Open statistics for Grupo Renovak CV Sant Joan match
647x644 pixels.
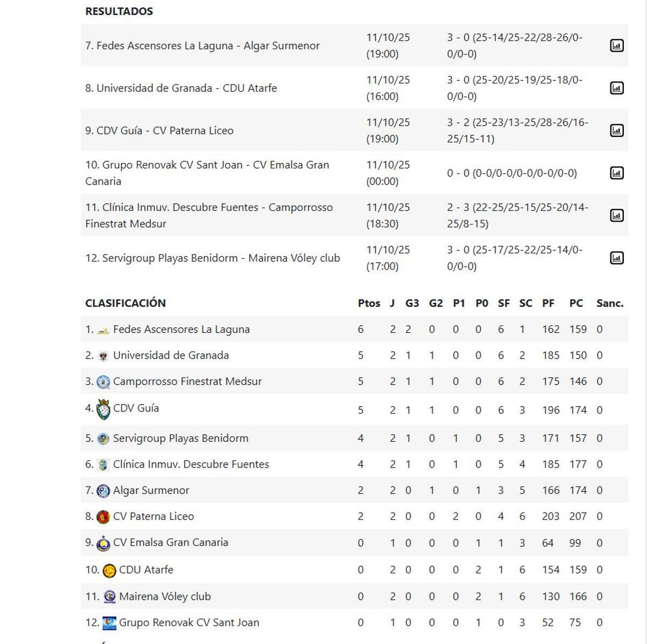click(x=616, y=173)
